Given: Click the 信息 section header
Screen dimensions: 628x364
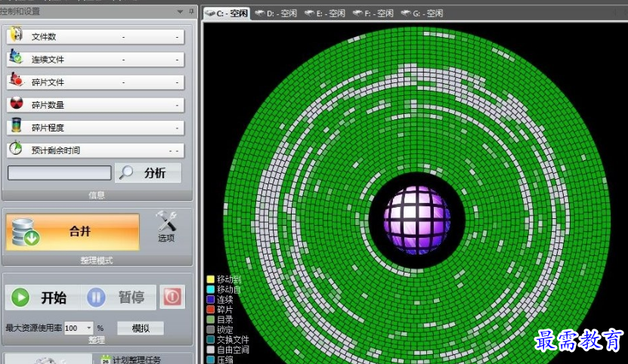Looking at the screenshot, I should coord(97,195).
